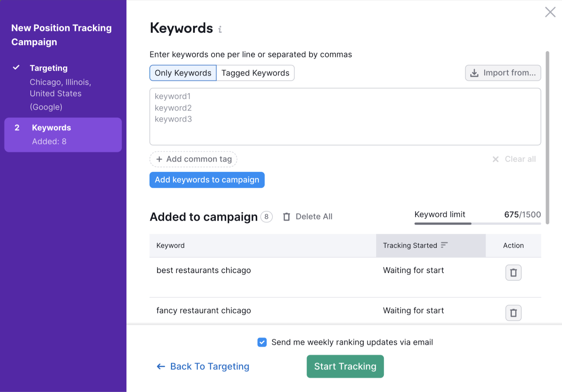Sort table using Tracking Started sort icon
This screenshot has width=562, height=392.
pyautogui.click(x=444, y=245)
